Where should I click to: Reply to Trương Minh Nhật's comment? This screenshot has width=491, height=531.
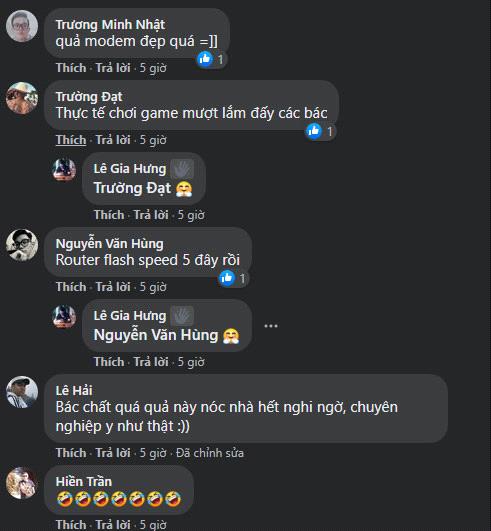[x=113, y=68]
